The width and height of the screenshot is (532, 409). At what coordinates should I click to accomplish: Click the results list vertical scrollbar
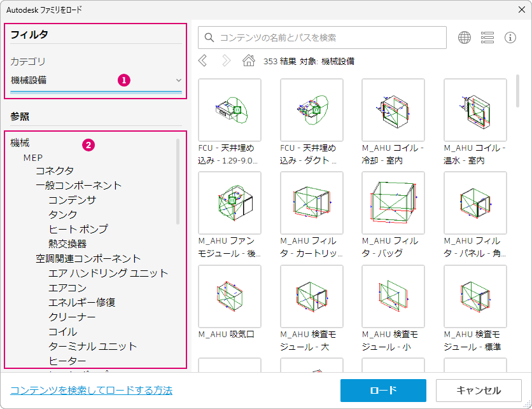517,91
